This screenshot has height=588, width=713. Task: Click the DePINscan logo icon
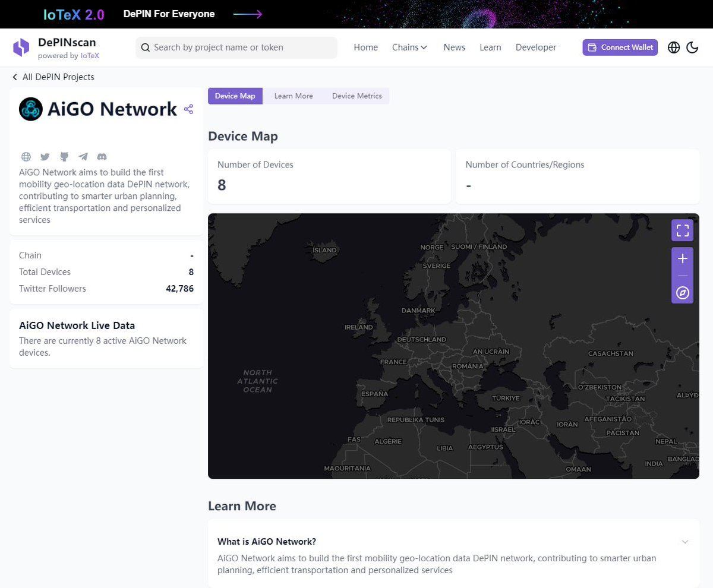pos(21,48)
